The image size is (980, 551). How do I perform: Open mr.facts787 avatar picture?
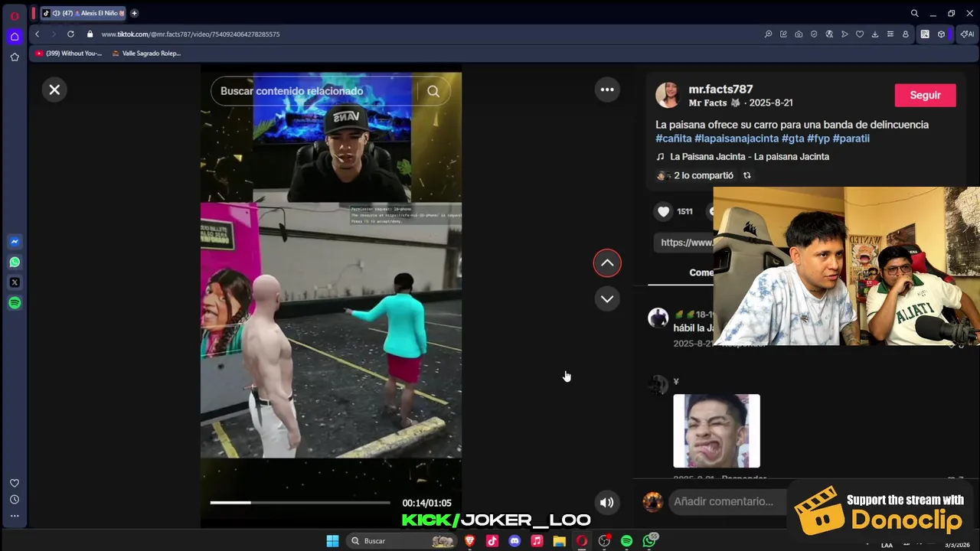668,95
